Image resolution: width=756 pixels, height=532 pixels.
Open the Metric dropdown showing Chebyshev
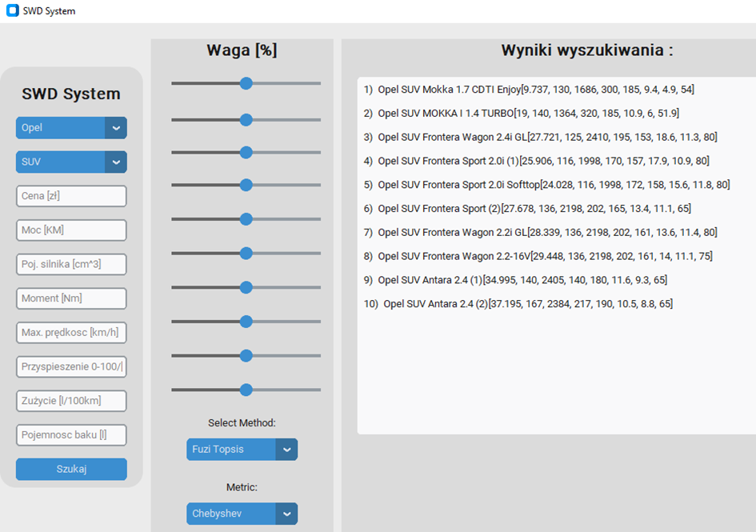(x=242, y=513)
